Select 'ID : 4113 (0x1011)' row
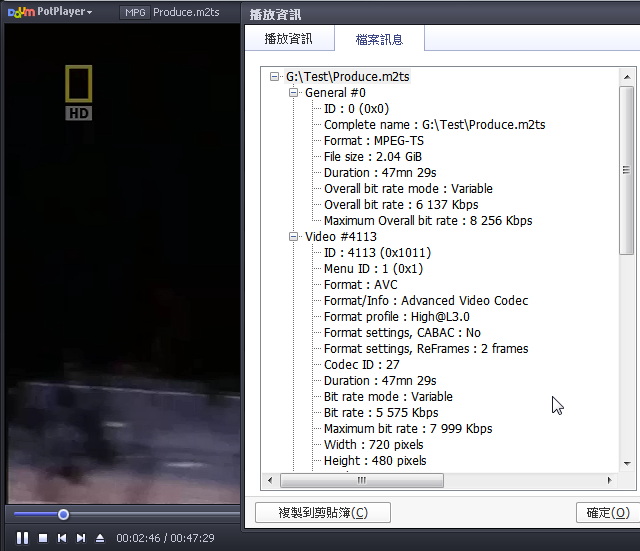Viewport: 640px width, 551px height. 377,253
